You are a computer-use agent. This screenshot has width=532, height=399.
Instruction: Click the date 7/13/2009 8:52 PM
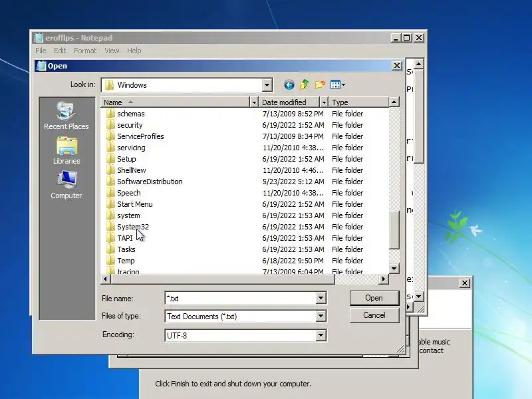293,114
